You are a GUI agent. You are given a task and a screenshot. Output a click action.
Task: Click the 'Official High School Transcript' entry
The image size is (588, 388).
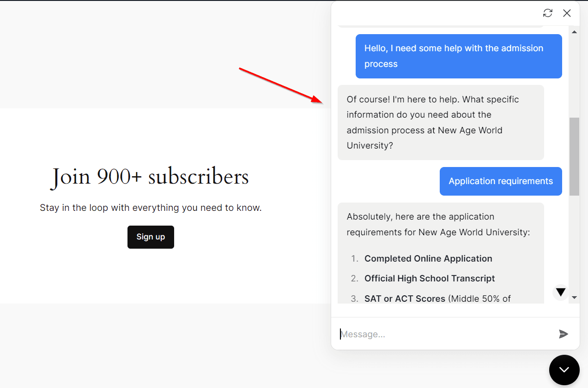click(x=430, y=278)
